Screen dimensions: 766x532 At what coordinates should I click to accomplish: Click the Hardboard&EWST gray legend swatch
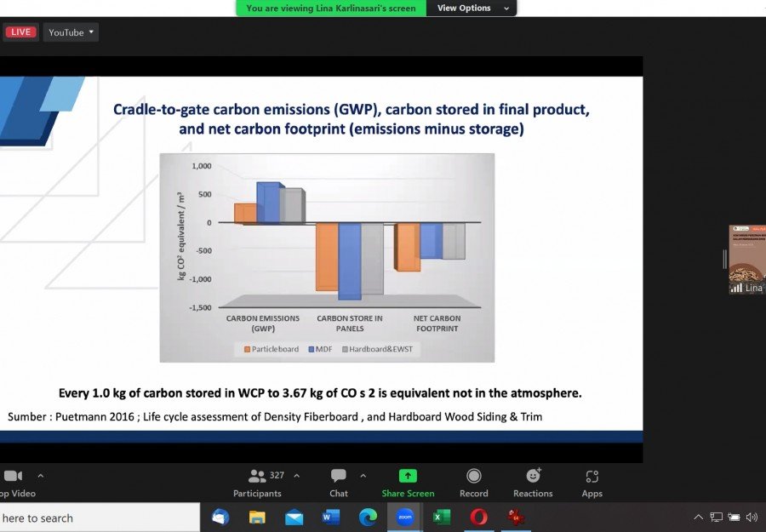pyautogui.click(x=345, y=349)
